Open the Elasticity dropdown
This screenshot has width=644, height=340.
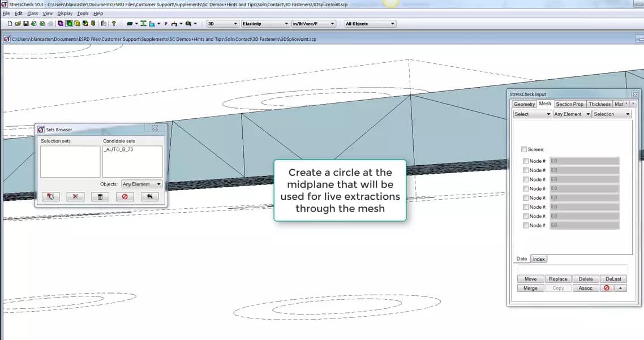click(265, 23)
